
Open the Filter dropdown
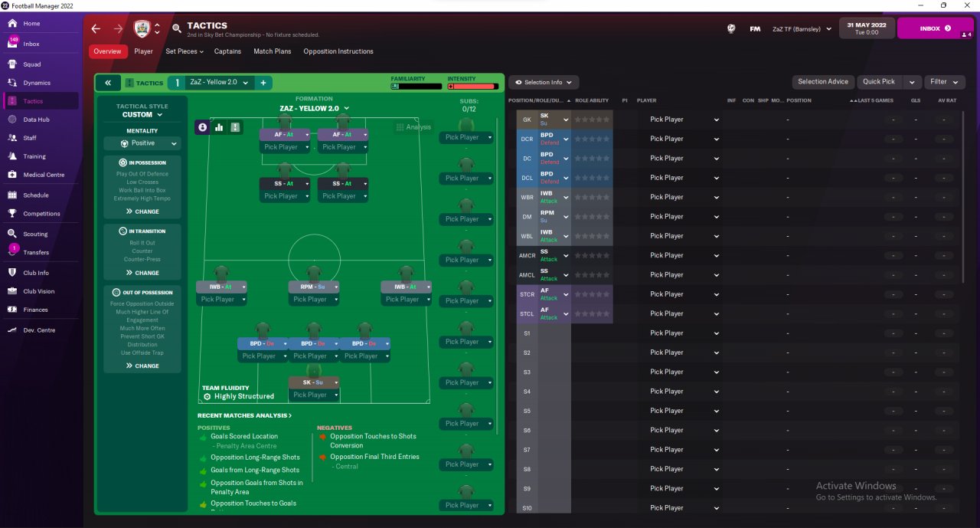pos(945,82)
